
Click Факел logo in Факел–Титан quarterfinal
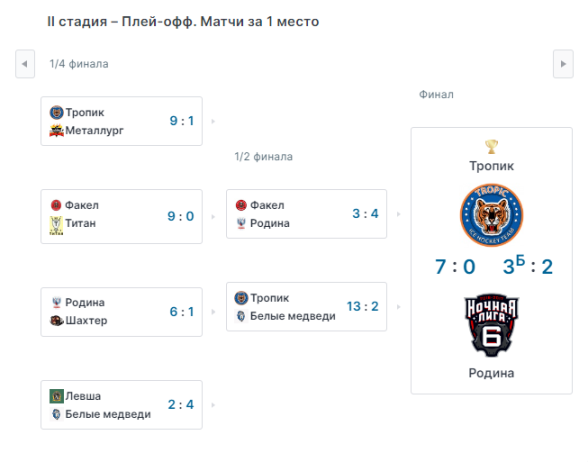[56, 205]
